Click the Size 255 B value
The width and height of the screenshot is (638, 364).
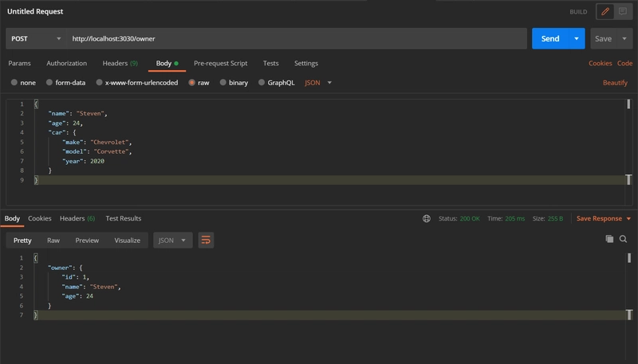555,218
